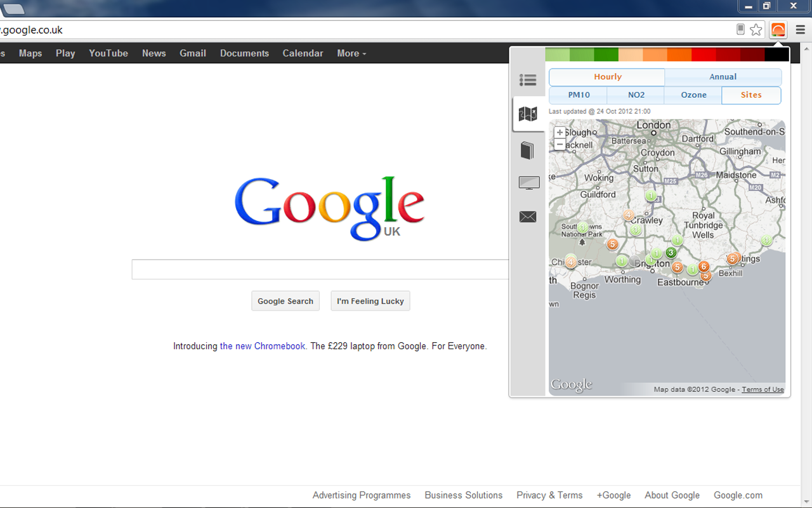Open Advertising Programmes footer link
This screenshot has height=508, width=812.
(x=362, y=495)
